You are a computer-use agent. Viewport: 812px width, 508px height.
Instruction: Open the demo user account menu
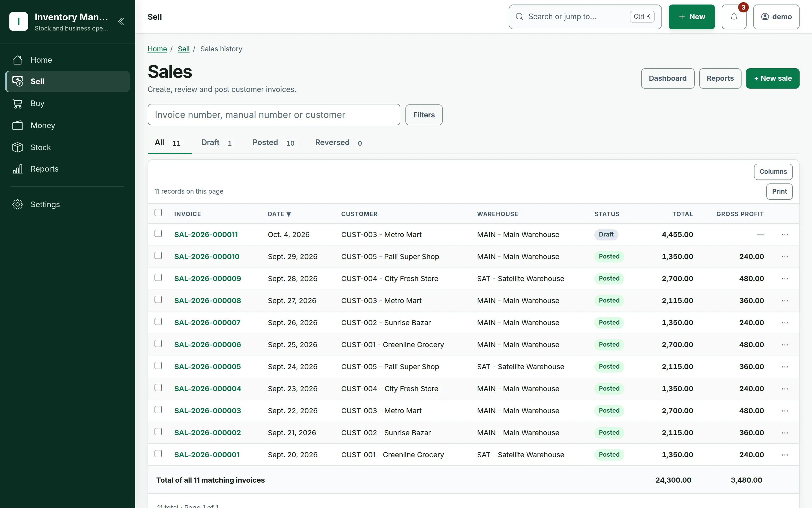(776, 17)
